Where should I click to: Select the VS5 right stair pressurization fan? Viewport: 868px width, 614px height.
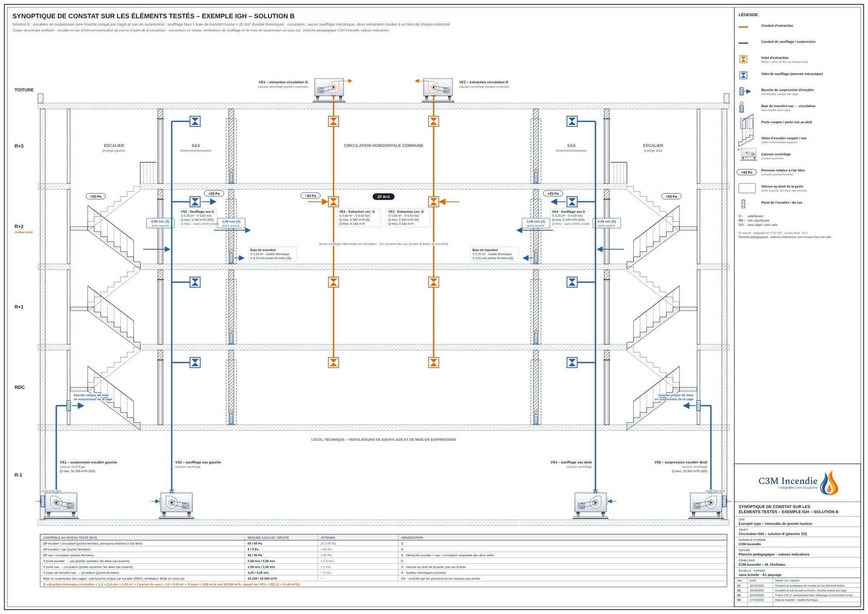coord(706,505)
